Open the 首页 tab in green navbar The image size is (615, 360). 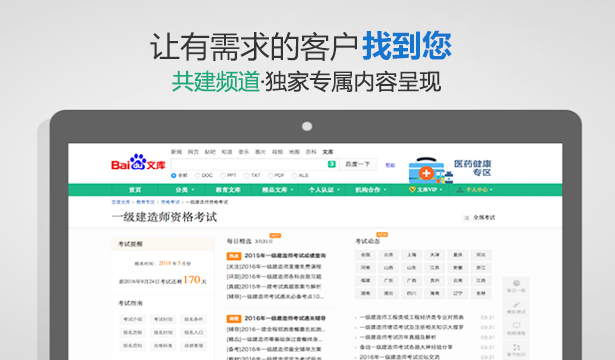tap(135, 190)
